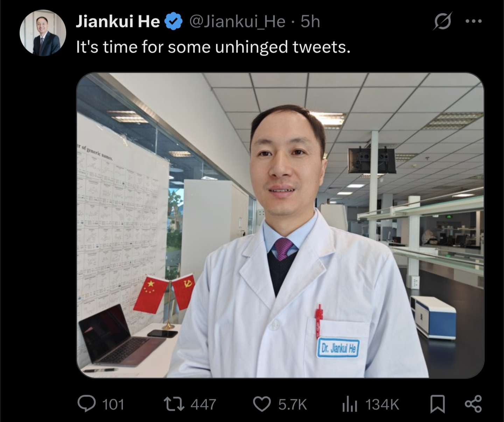The image size is (504, 422).
Task: Like the tweet with the heart icon
Action: (262, 404)
